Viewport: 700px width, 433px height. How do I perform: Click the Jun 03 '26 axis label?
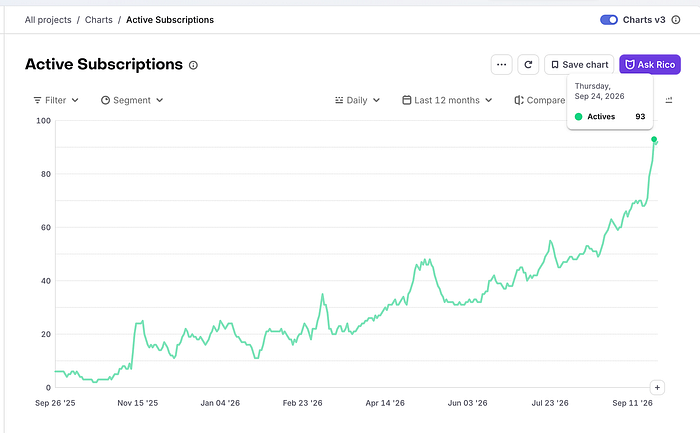pyautogui.click(x=467, y=403)
